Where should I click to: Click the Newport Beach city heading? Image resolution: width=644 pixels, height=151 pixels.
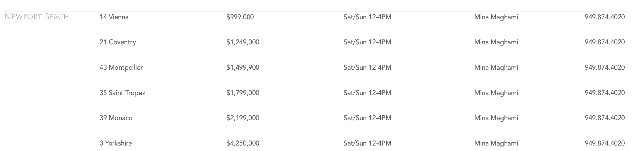pyautogui.click(x=37, y=17)
